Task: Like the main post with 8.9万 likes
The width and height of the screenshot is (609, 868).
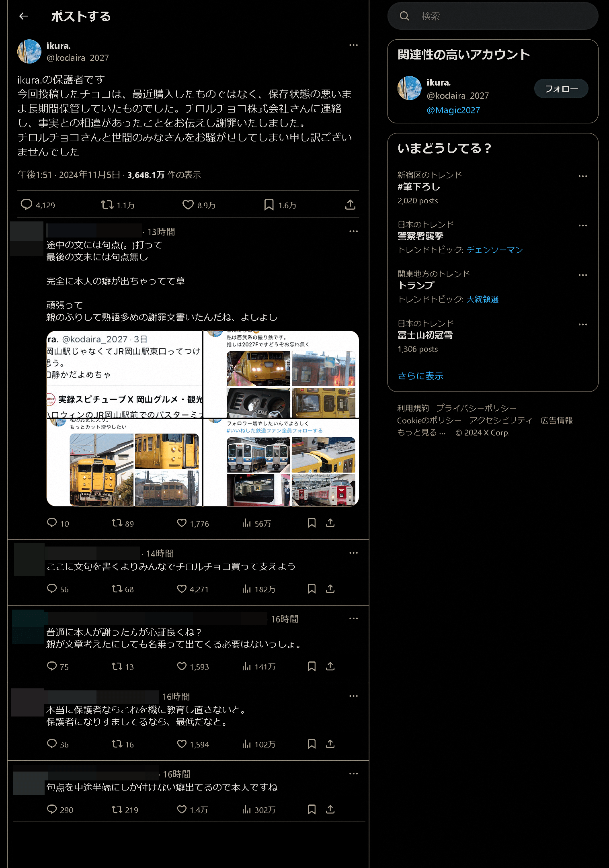Action: coord(188,205)
